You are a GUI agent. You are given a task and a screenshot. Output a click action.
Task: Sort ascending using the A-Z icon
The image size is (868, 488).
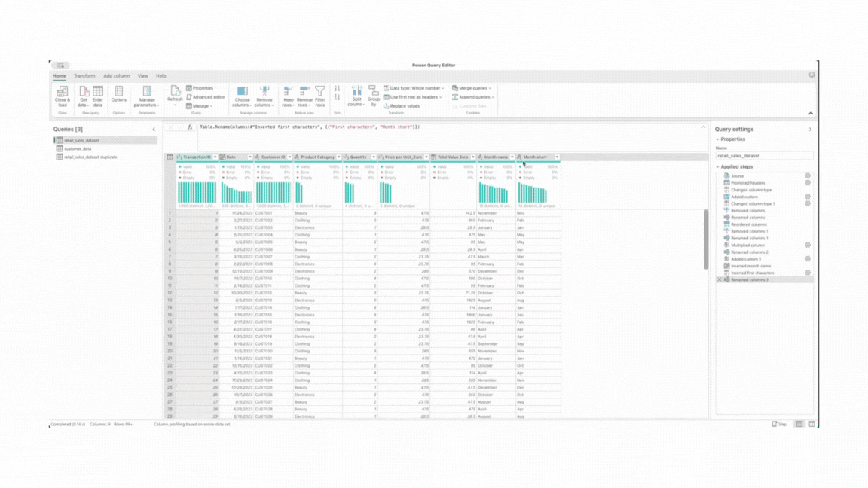(x=337, y=88)
